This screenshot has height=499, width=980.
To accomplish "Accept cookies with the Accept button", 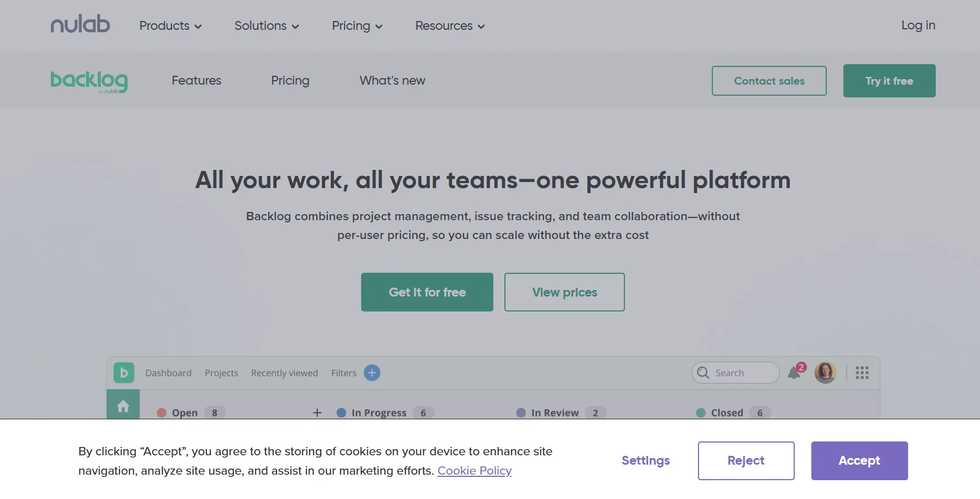I will 859,461.
